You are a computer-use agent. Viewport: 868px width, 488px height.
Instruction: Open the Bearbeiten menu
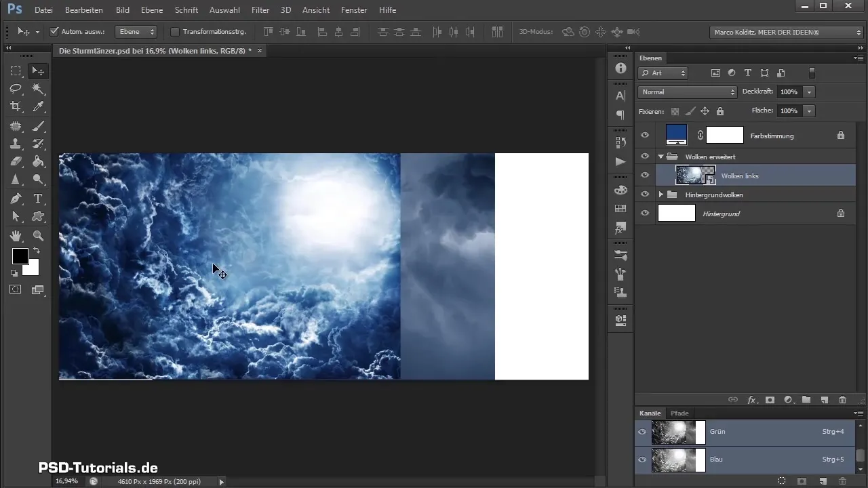point(84,10)
